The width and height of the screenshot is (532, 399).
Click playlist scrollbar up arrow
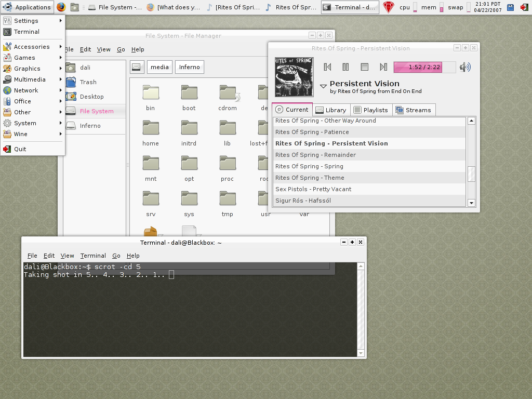(471, 121)
